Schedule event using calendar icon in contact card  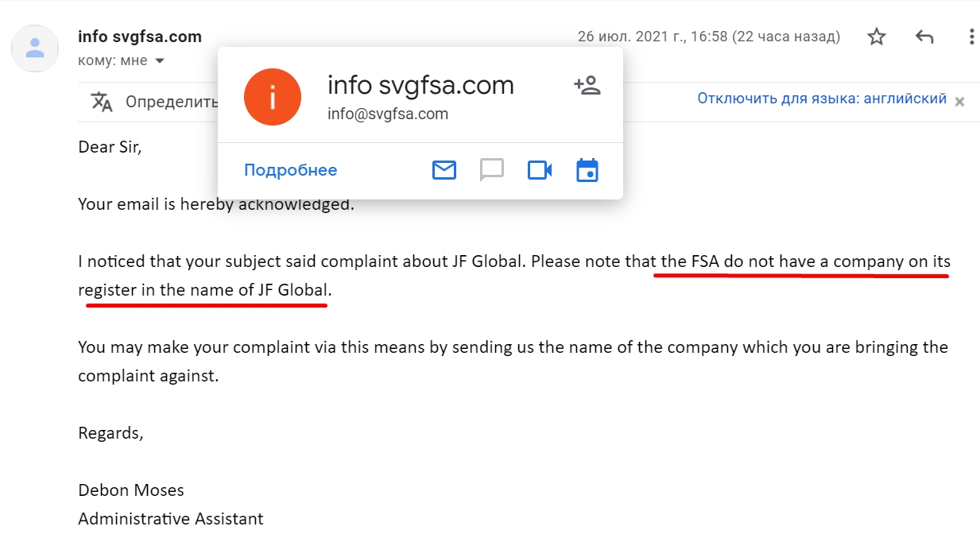[587, 170]
